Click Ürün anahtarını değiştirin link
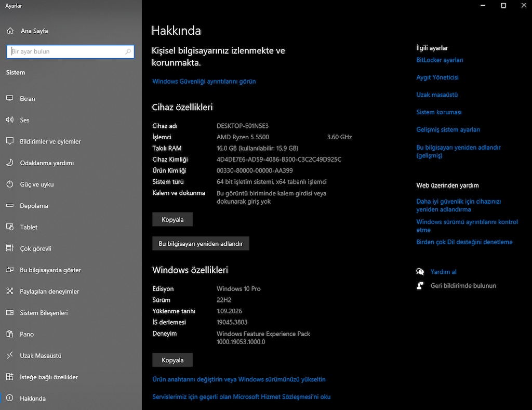This screenshot has width=532, height=410. point(239,379)
